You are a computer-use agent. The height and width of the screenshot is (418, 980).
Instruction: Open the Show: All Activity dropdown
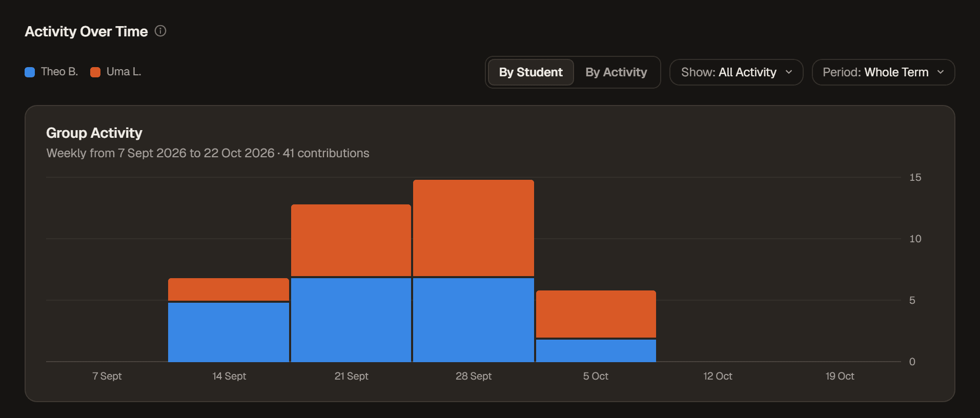[x=736, y=72]
